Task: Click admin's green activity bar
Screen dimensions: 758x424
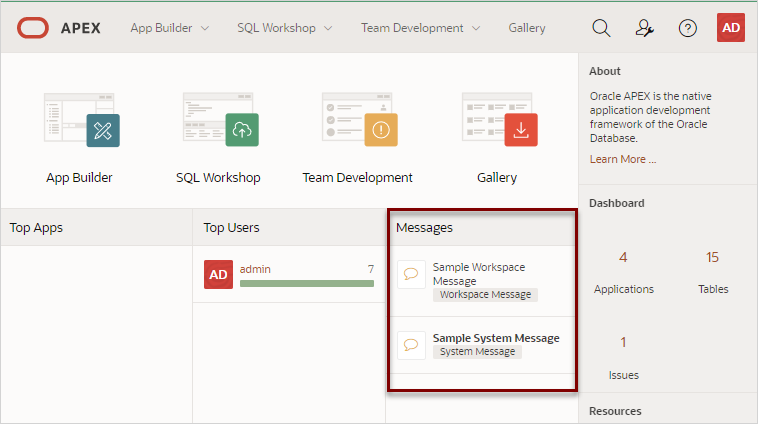Action: pyautogui.click(x=307, y=283)
